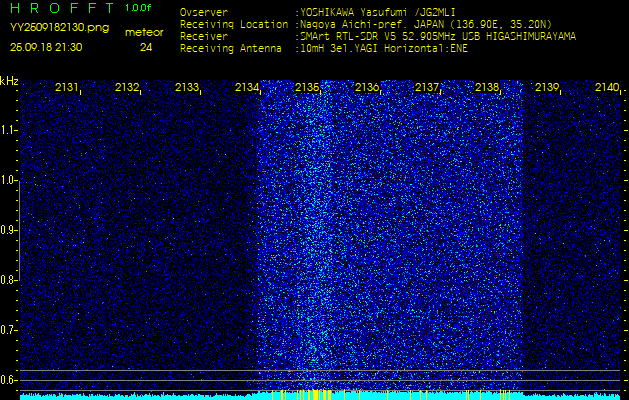Click the 1.1 kHz axis label
Image resolution: width=629 pixels, height=400 pixels.
6,130
